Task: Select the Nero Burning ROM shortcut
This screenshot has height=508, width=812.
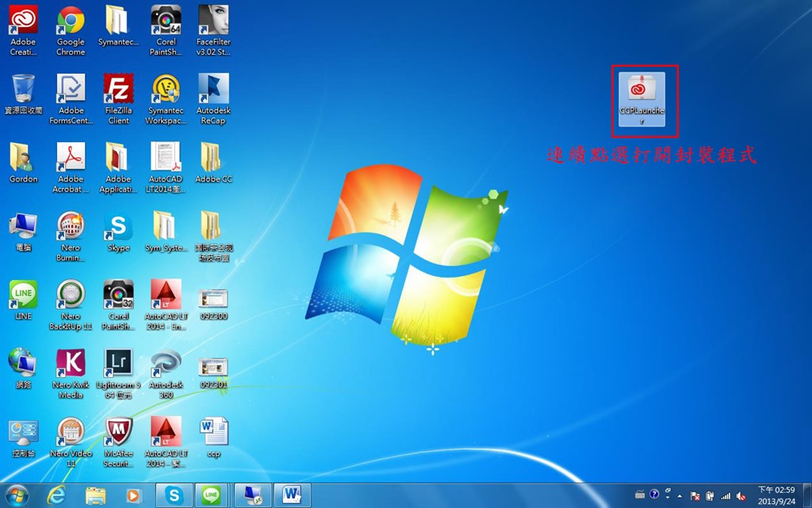Action: pyautogui.click(x=71, y=237)
